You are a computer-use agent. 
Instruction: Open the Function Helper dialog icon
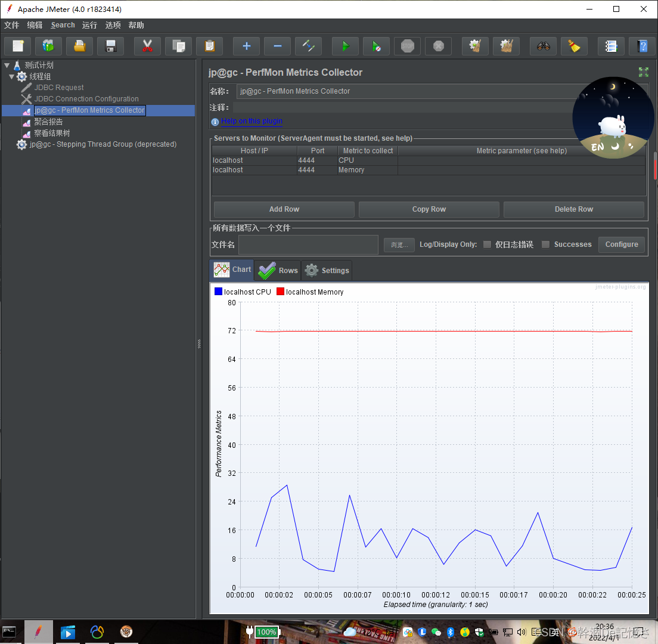coord(611,46)
